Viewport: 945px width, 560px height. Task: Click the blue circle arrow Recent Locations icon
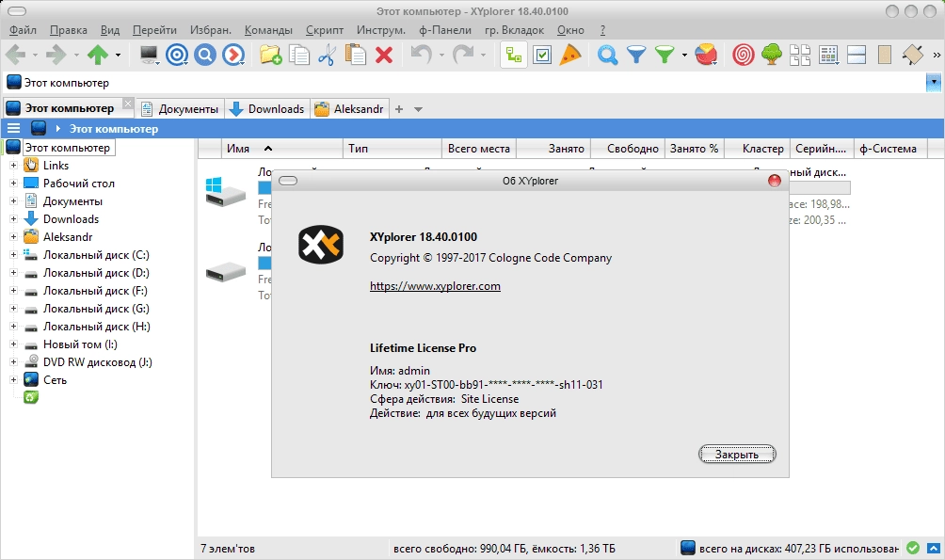coord(233,55)
